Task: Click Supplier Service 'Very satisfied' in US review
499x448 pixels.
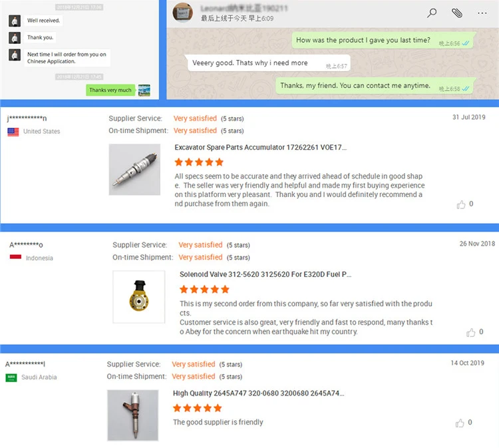Action: point(195,118)
